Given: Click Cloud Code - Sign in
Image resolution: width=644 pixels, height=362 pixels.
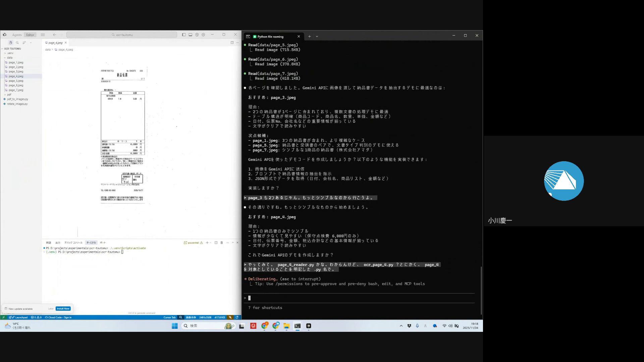Looking at the screenshot, I should (58, 317).
